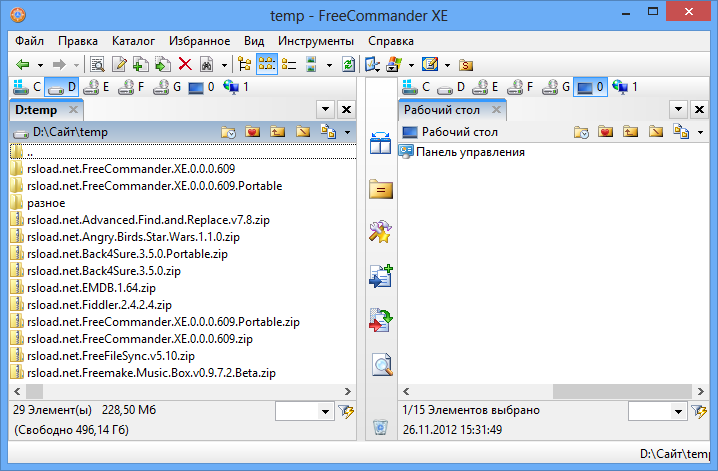Click the folder with S toolbar icon
The width and height of the screenshot is (718, 471).
click(466, 65)
